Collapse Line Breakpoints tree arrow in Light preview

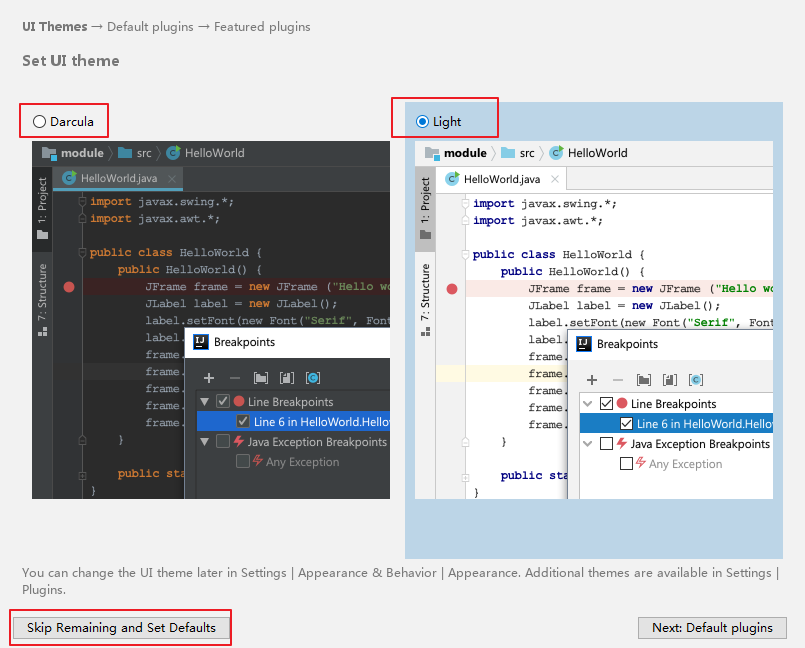588,404
